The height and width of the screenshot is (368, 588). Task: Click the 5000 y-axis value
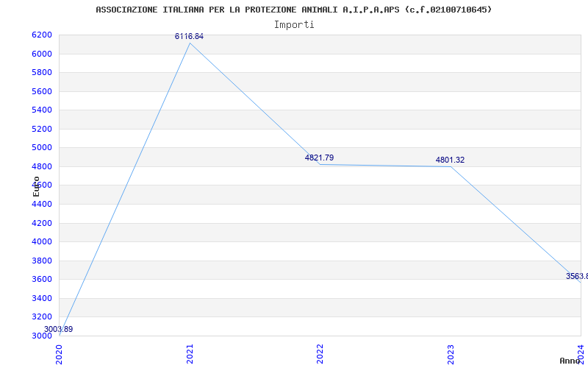coord(42,148)
